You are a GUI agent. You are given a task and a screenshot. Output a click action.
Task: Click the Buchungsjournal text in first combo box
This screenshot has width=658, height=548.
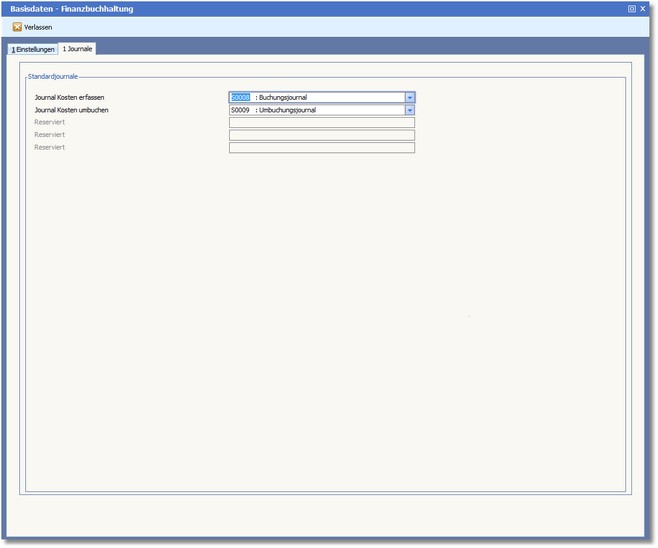point(284,97)
